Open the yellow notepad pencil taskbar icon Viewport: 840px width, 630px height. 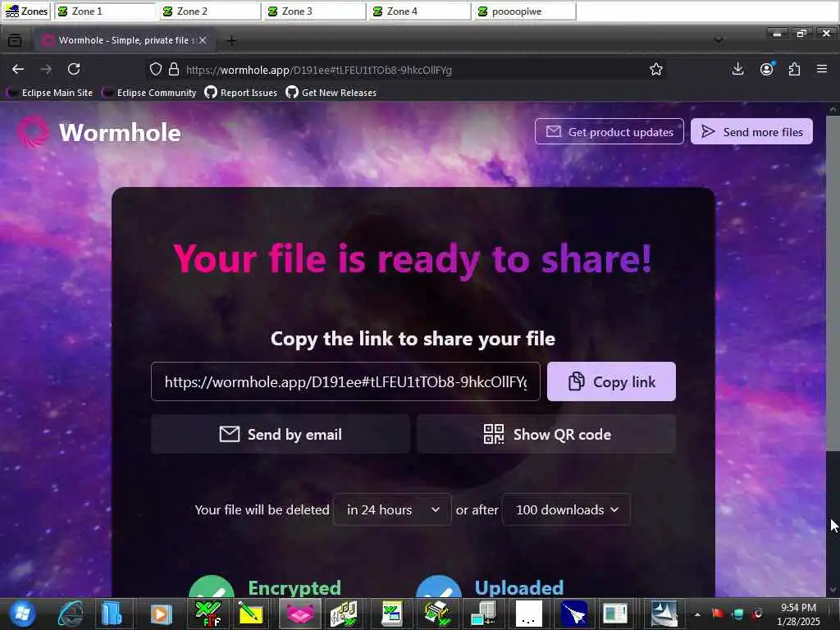click(250, 614)
